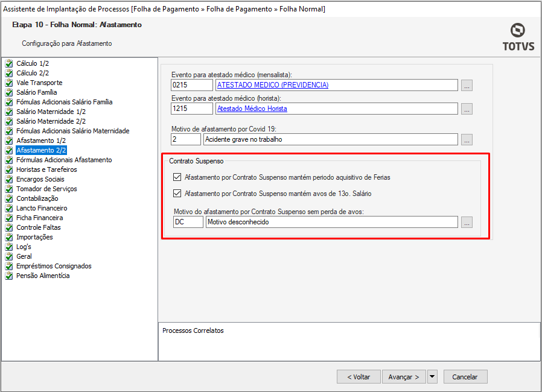The width and height of the screenshot is (542, 392).
Task: Open lookup for atestado médico horista event
Action: click(467, 109)
